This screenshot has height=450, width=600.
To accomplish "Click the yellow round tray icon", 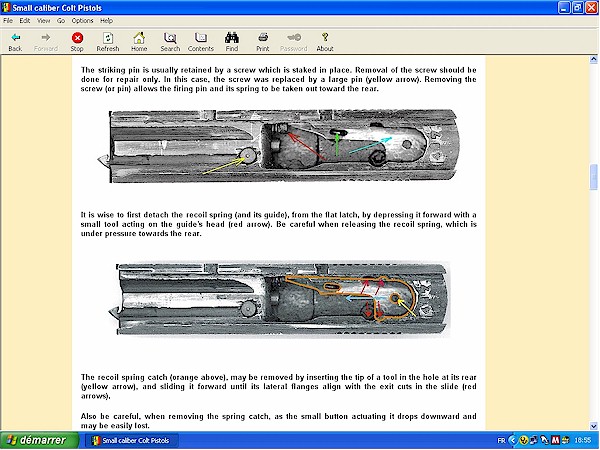I will [523, 440].
